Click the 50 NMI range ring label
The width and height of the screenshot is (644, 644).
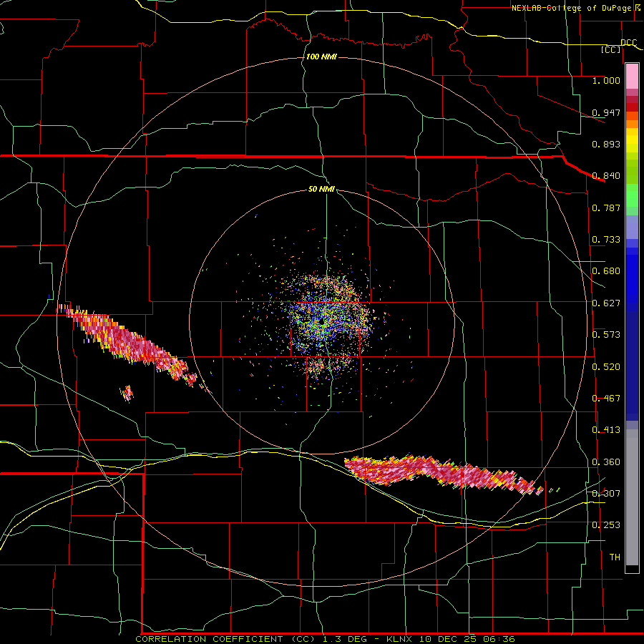pyautogui.click(x=321, y=189)
